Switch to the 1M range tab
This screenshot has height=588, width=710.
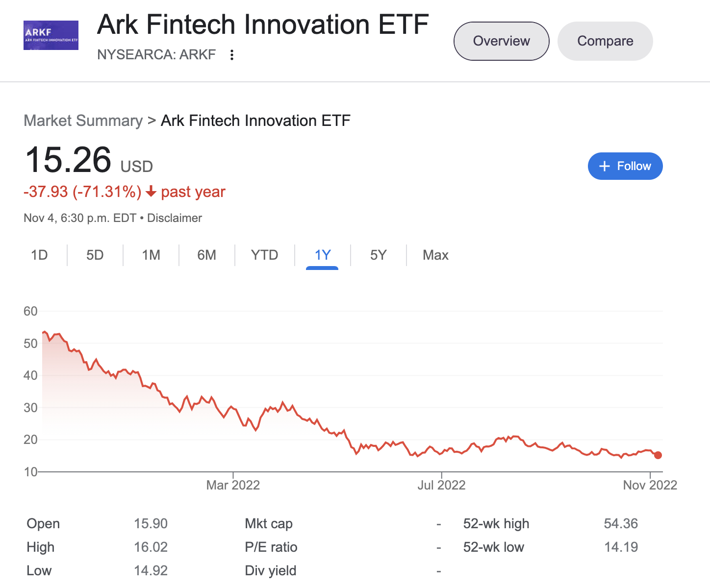pos(151,255)
